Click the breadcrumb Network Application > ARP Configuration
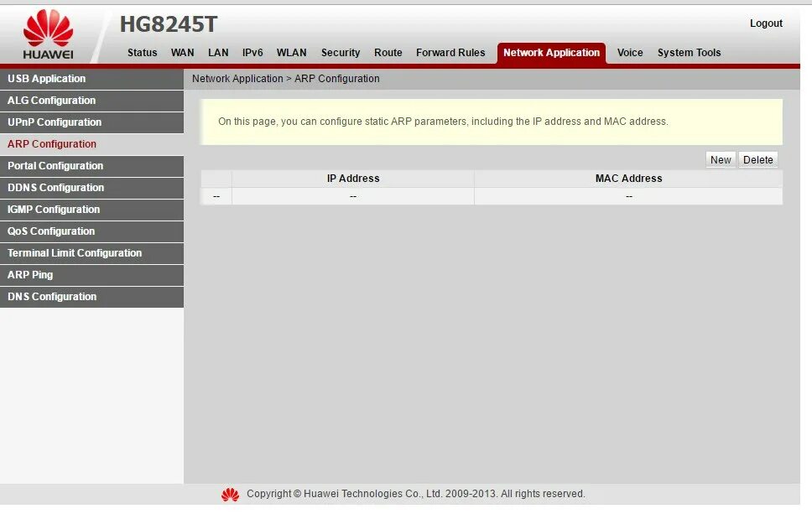Image resolution: width=812 pixels, height=519 pixels. point(286,79)
